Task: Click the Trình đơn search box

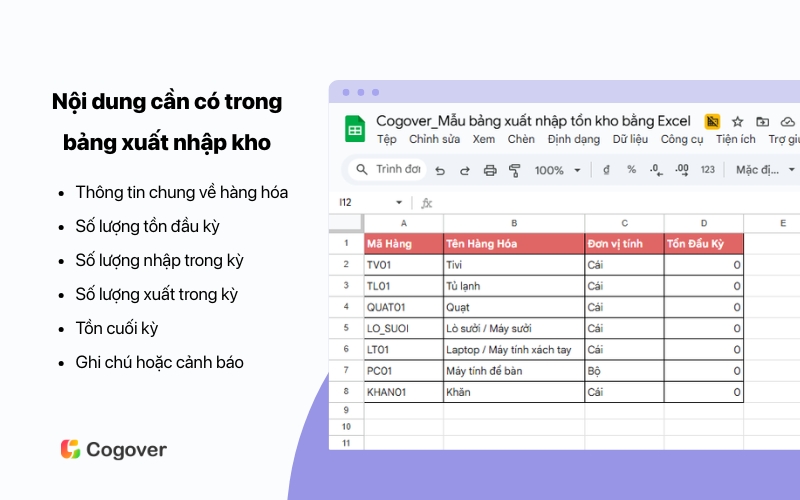Action: click(x=388, y=170)
